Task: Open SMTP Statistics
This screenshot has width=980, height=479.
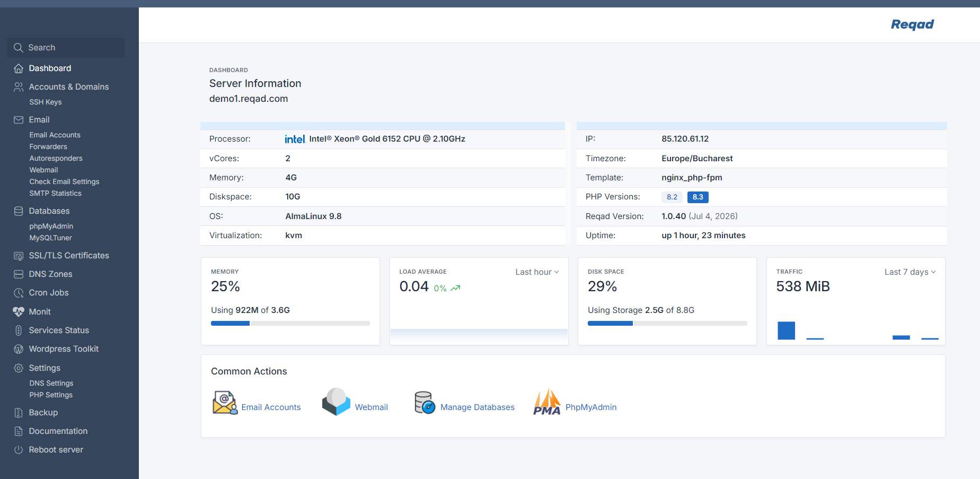Action: [x=56, y=194]
